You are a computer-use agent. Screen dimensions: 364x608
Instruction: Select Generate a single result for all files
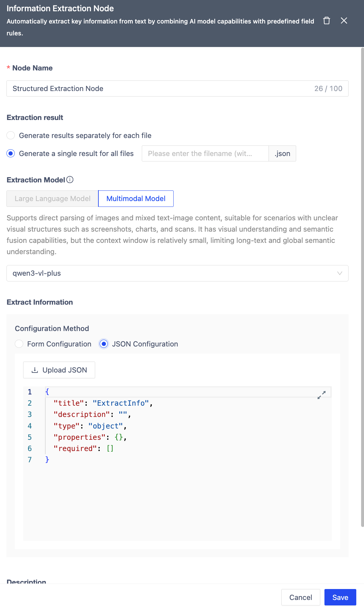coord(11,153)
